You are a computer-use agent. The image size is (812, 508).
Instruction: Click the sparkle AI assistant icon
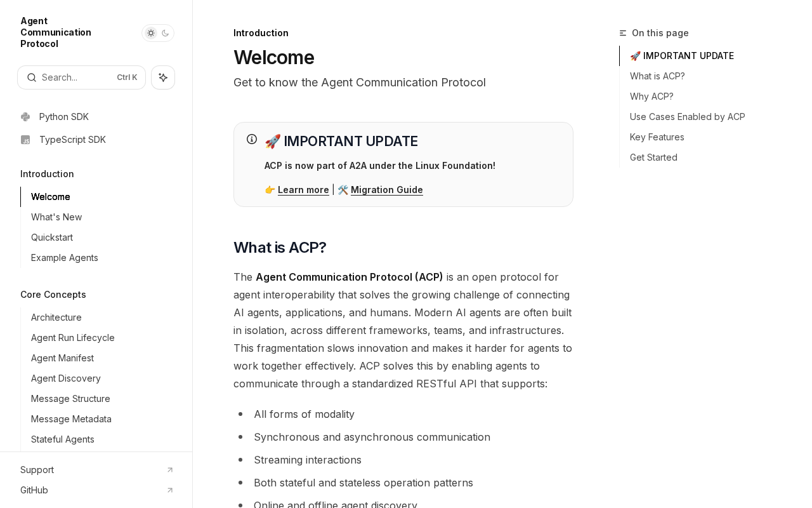click(163, 77)
